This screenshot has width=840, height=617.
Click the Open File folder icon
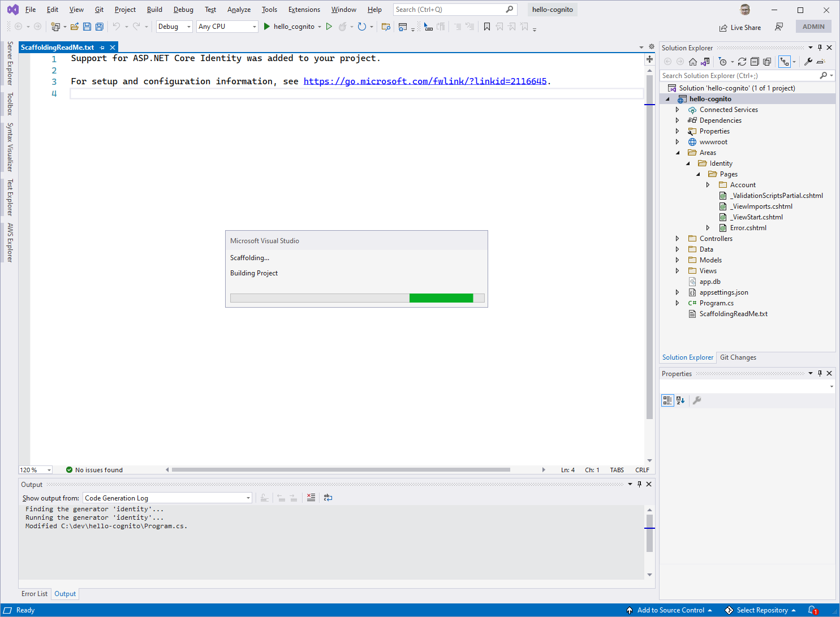pyautogui.click(x=75, y=27)
